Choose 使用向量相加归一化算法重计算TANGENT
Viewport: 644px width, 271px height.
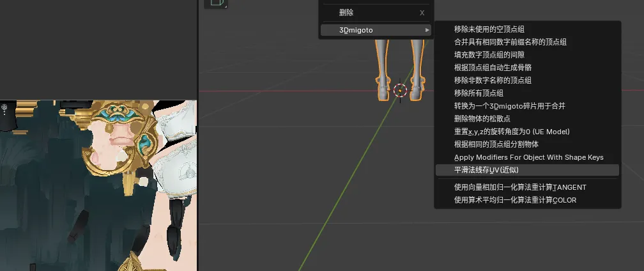pos(527,187)
